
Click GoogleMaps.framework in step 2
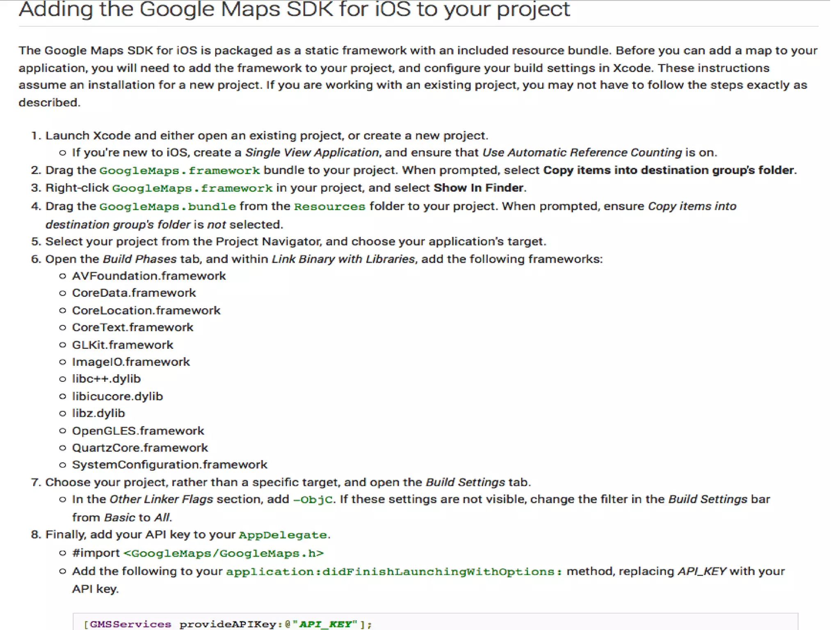coord(180,170)
